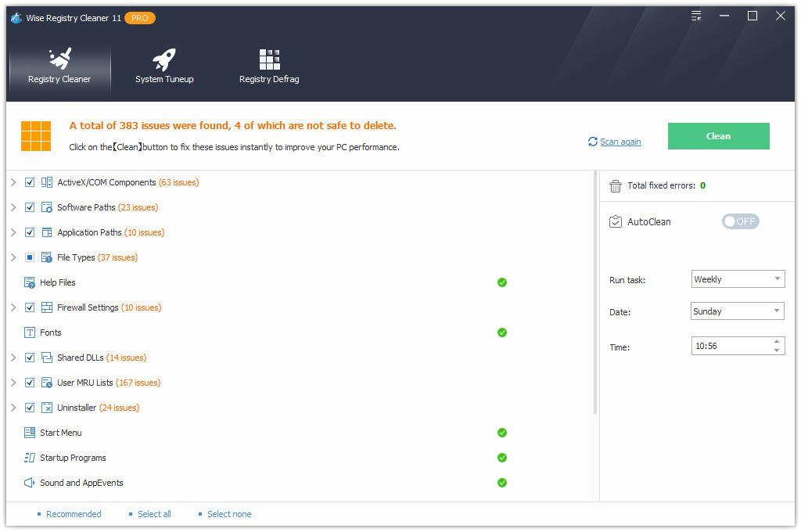Uncheck the ActiveX/COM Components checkbox

pos(30,182)
